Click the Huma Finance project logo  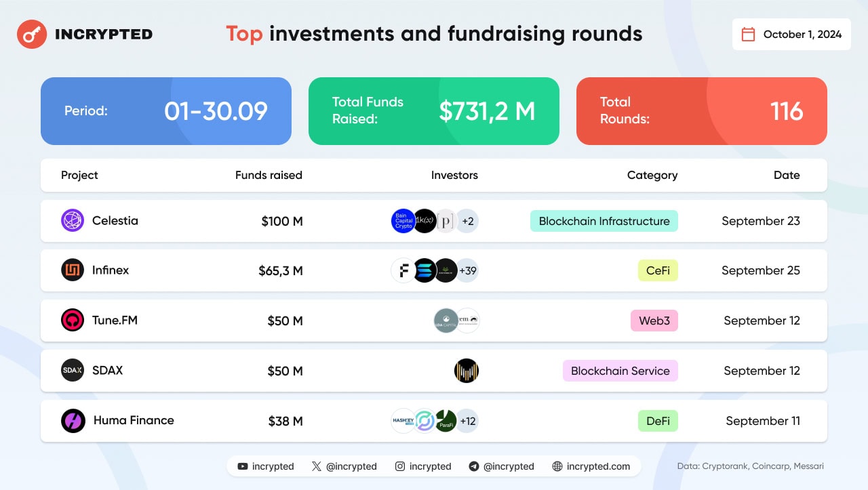73,421
